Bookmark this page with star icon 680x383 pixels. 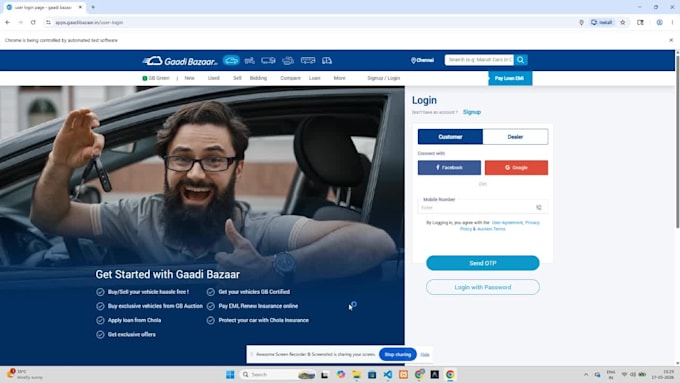pos(623,22)
